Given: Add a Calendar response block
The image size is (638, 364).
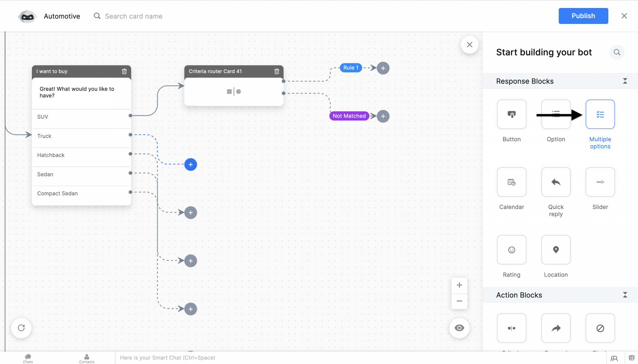Looking at the screenshot, I should 511,182.
